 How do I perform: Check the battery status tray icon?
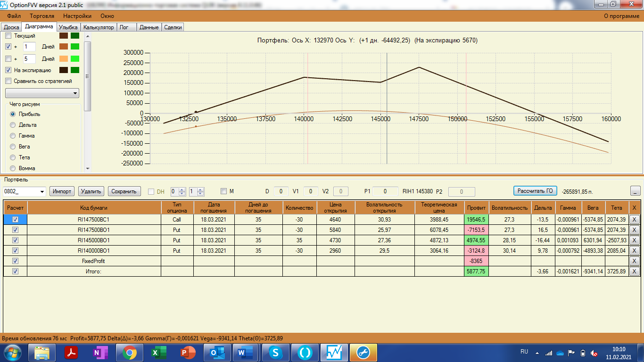[583, 353]
